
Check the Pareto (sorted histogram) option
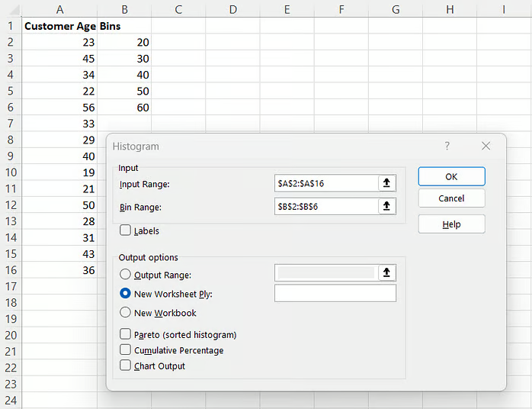coord(126,334)
